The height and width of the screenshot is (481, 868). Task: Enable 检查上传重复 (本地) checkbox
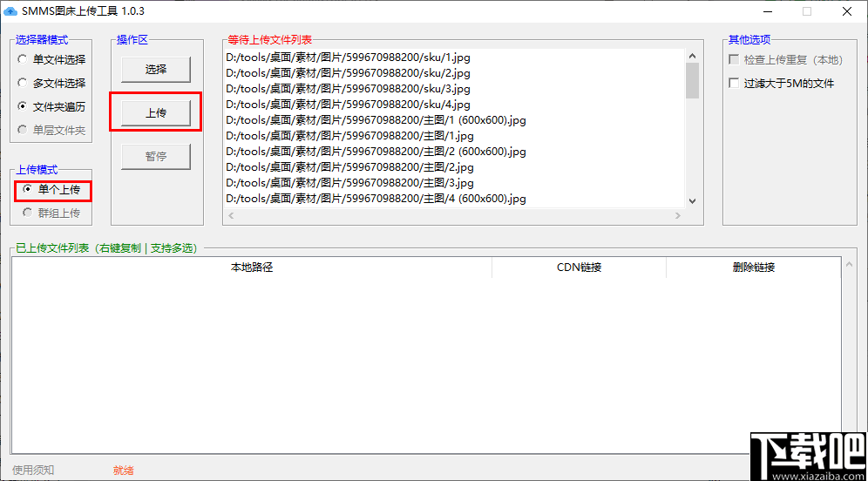786,60
